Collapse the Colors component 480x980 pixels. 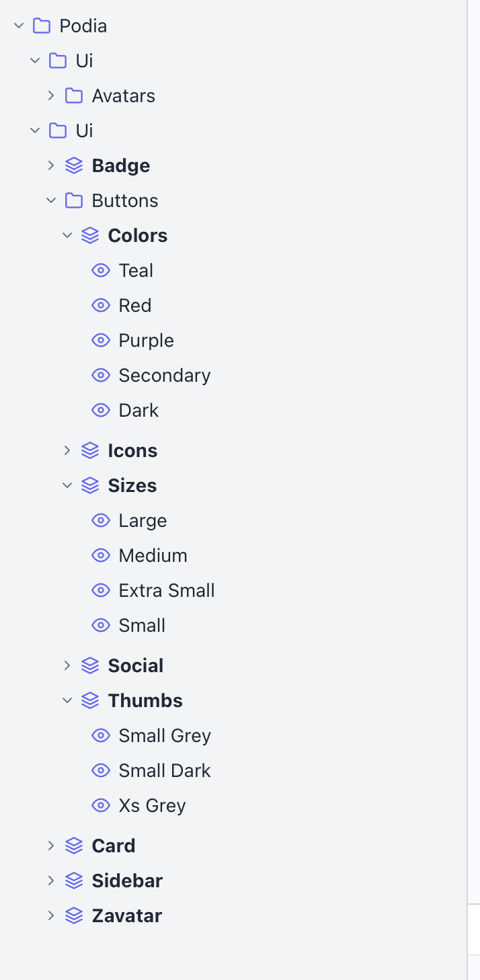67,235
